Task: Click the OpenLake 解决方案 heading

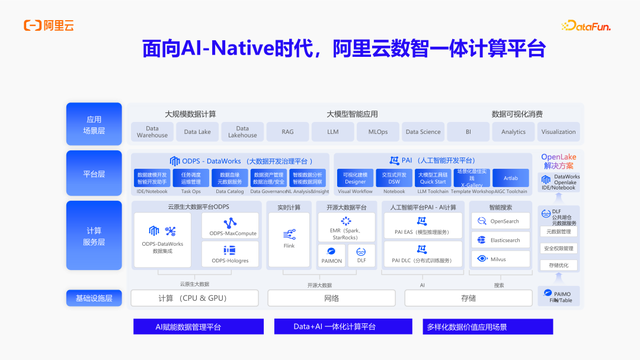Action: pyautogui.click(x=558, y=161)
